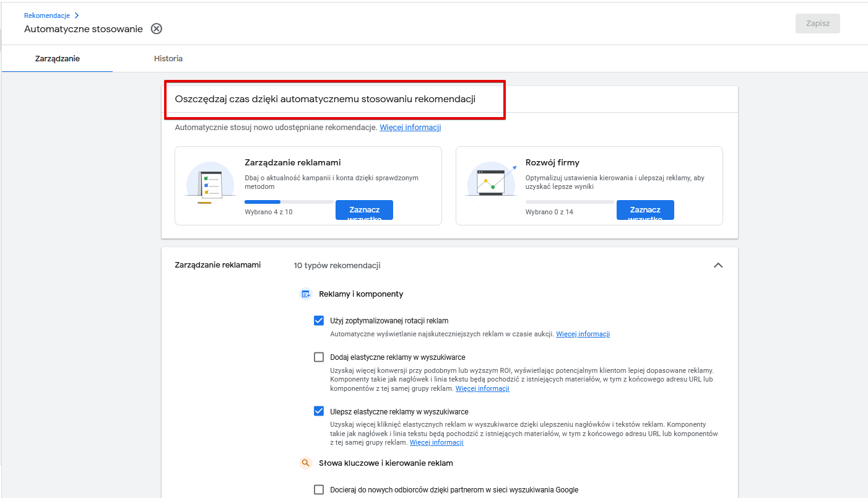This screenshot has width=868, height=498.
Task: Select the Zarządzanie tab
Action: [x=58, y=59]
